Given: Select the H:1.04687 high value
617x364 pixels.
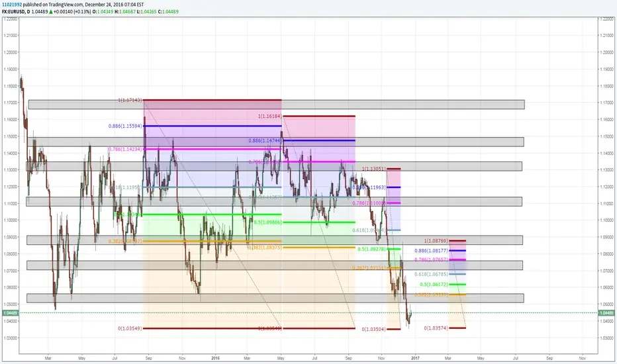Looking at the screenshot, I should [x=125, y=12].
